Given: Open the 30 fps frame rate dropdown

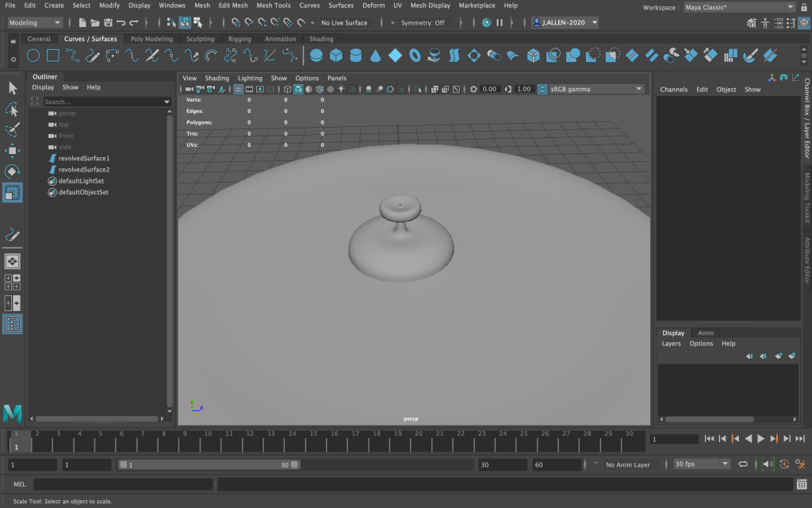Looking at the screenshot, I should pos(701,464).
